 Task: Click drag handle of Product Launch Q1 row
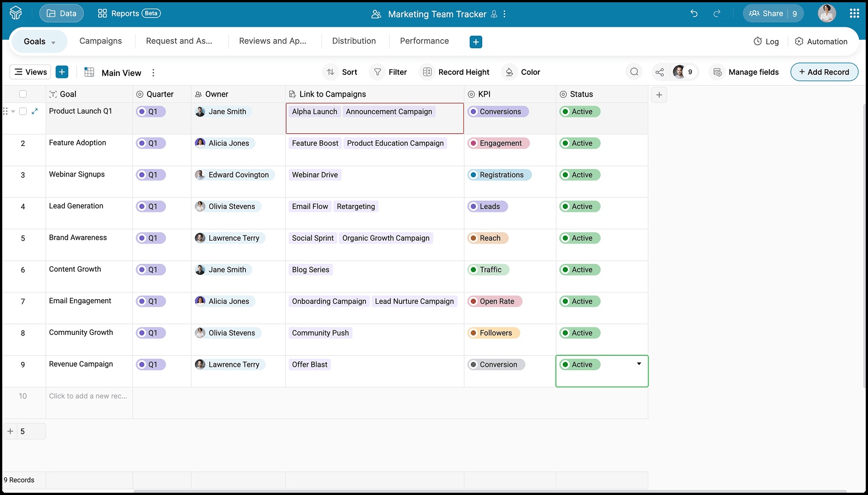pyautogui.click(x=5, y=111)
